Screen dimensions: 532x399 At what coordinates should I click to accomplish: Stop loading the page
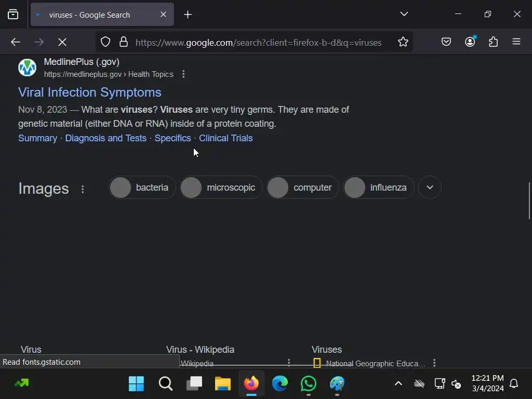pyautogui.click(x=62, y=42)
